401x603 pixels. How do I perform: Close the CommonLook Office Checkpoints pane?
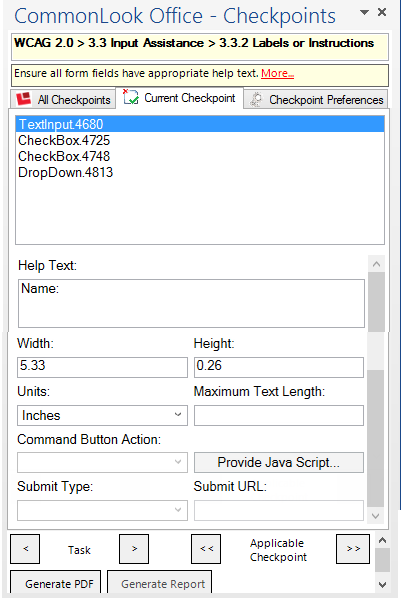click(382, 12)
